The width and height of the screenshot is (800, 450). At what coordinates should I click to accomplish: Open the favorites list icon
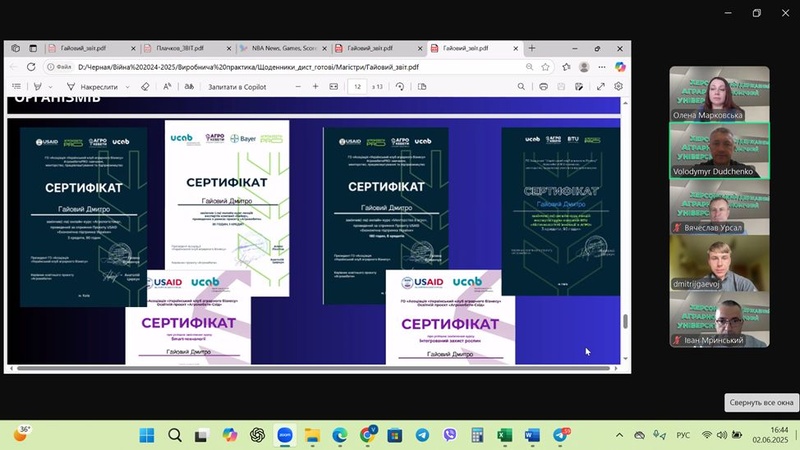[x=566, y=67]
